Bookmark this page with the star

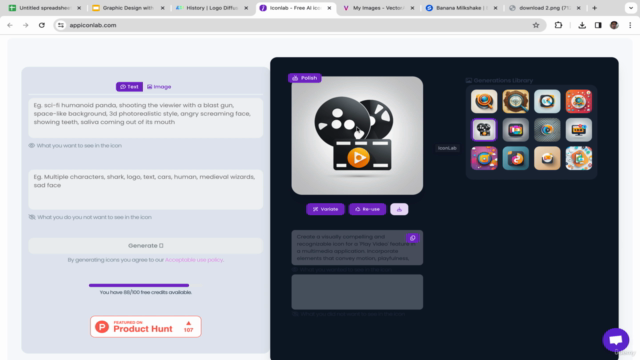point(536,25)
